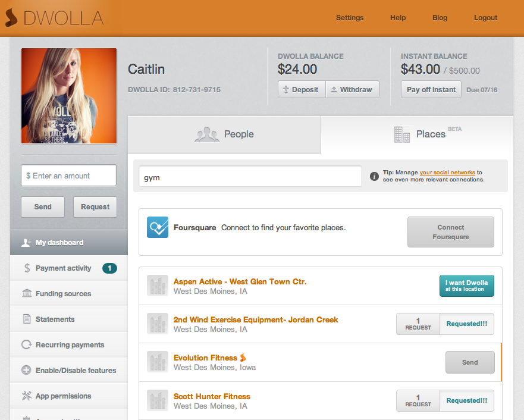Click the plus icon for Enable/Disable features
The width and height of the screenshot is (524, 420).
[26, 370]
